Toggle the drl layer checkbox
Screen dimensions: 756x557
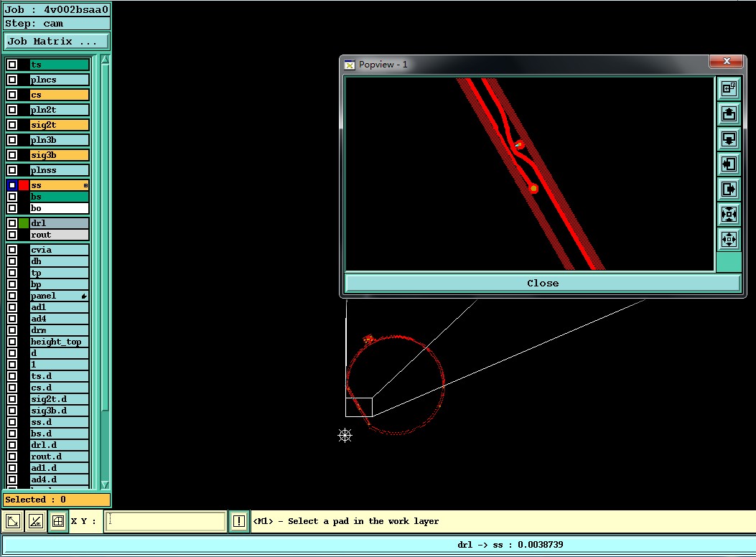click(12, 223)
